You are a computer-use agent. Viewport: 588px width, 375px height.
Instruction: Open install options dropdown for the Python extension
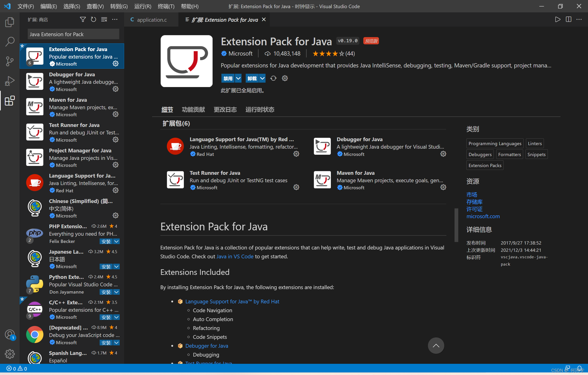click(117, 292)
